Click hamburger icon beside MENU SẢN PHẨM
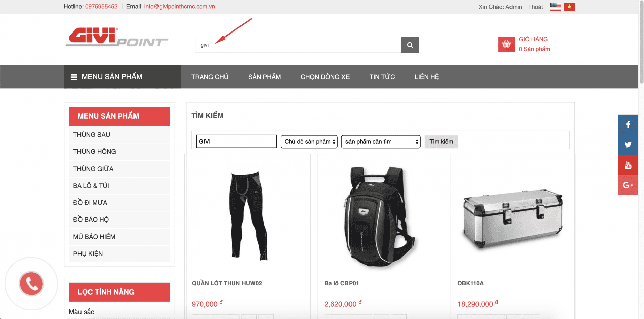This screenshot has height=319, width=644. point(74,77)
